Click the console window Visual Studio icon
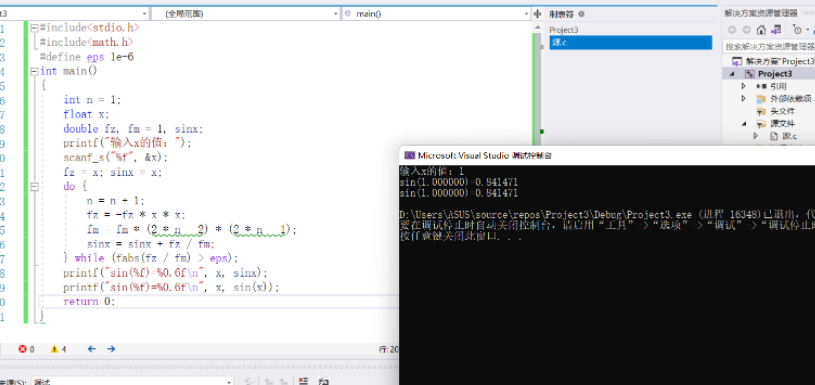 click(410, 155)
